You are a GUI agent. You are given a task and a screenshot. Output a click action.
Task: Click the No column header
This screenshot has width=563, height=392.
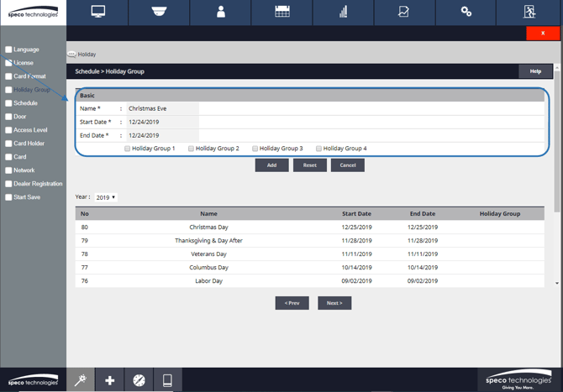point(84,214)
